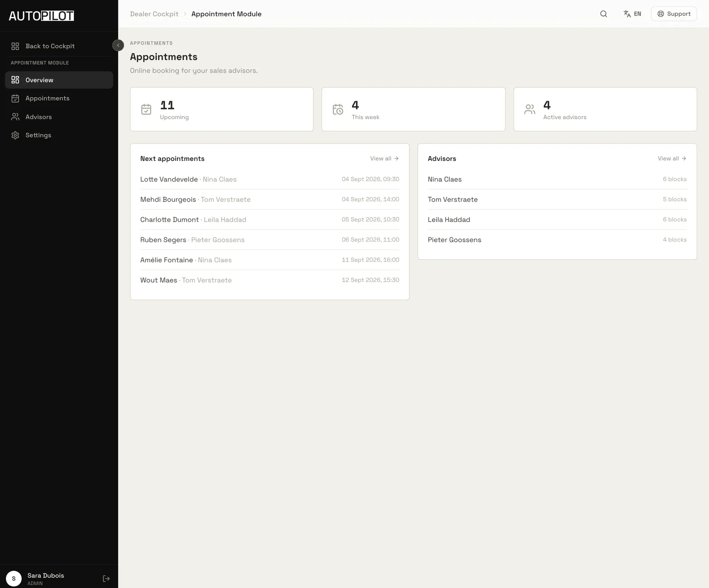Collapse the sidebar with the chevron button
The height and width of the screenshot is (588, 709).
pos(118,45)
